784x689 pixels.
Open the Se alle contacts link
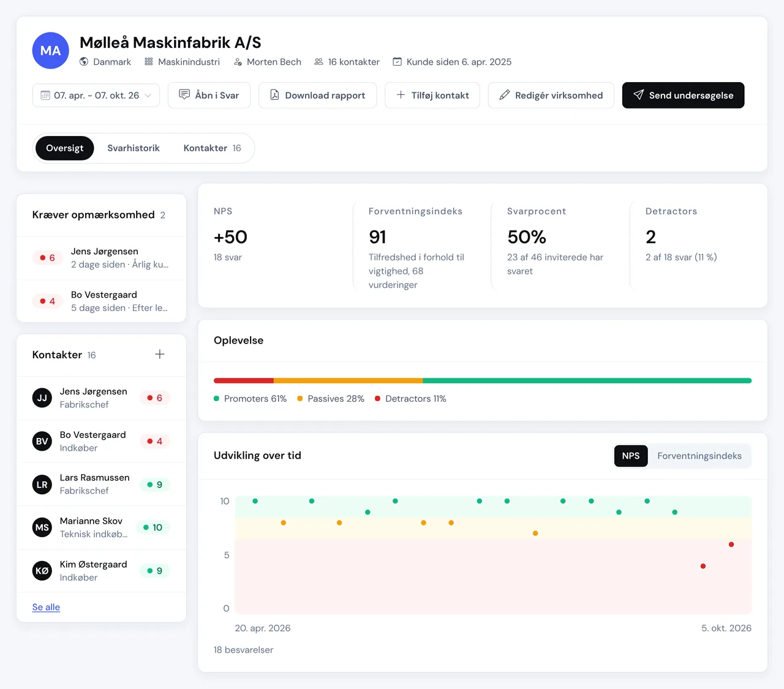pyautogui.click(x=46, y=607)
